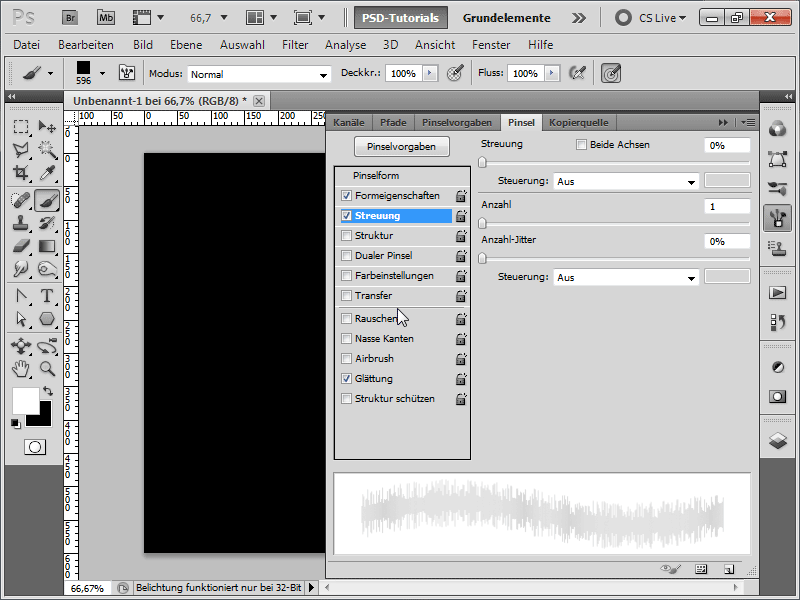Enable the Dualer Pinsel checkbox
Image resolution: width=800 pixels, height=600 pixels.
pos(346,256)
